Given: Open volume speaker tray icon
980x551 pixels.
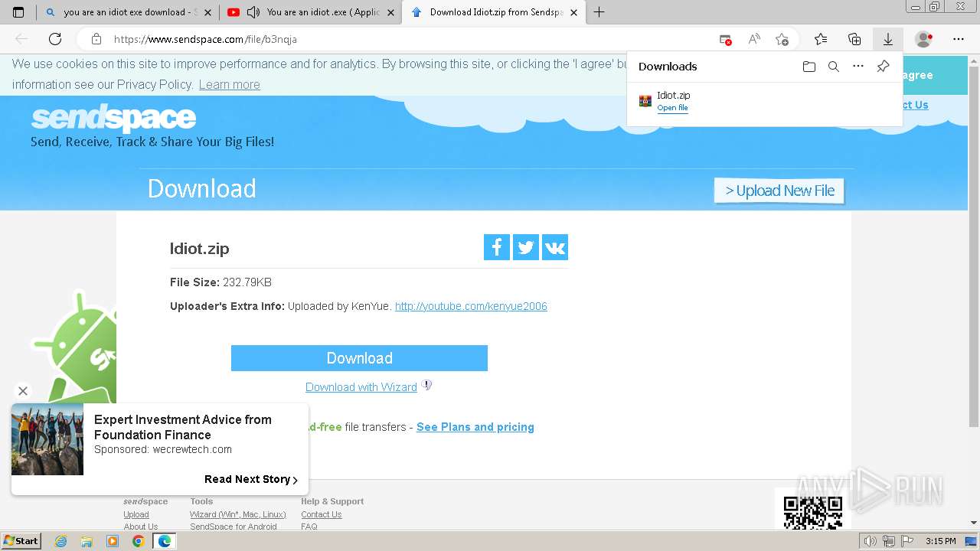Looking at the screenshot, I should coord(870,541).
